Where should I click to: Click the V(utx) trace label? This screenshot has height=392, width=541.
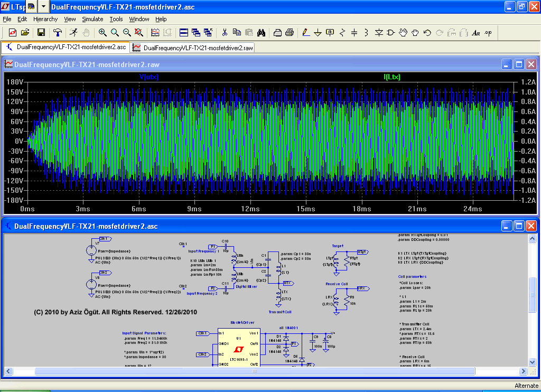pos(149,77)
